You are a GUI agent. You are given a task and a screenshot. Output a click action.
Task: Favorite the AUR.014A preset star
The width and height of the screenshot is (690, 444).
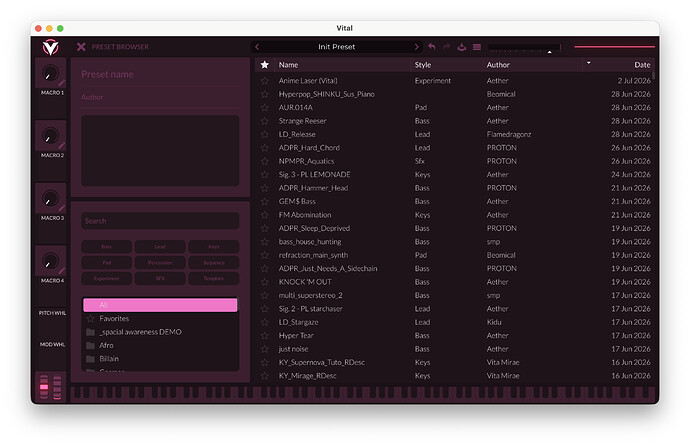264,108
